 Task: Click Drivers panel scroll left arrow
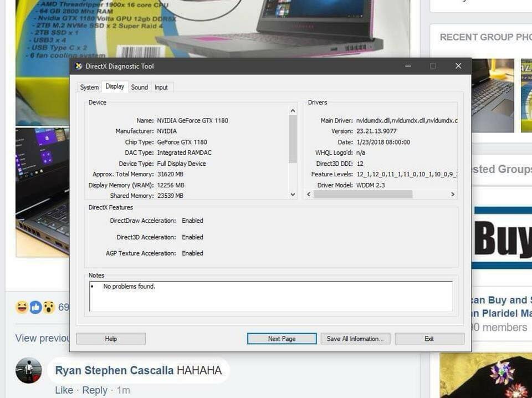point(309,195)
